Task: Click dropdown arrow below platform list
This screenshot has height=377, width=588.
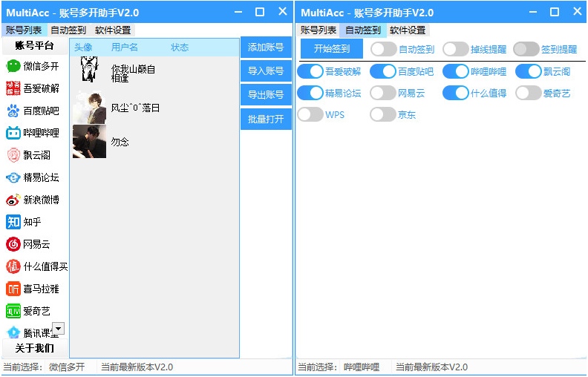Action: [x=58, y=328]
